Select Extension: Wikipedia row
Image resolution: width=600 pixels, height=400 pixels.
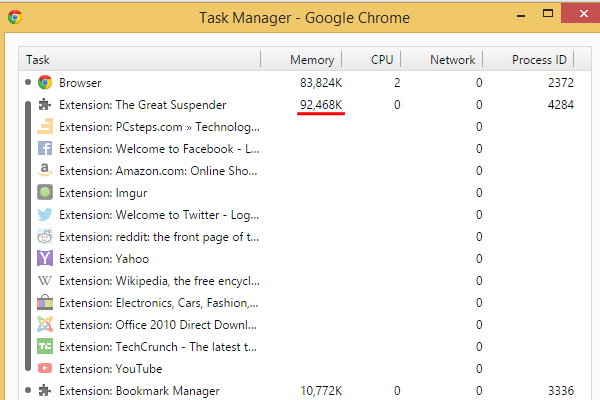(305, 281)
